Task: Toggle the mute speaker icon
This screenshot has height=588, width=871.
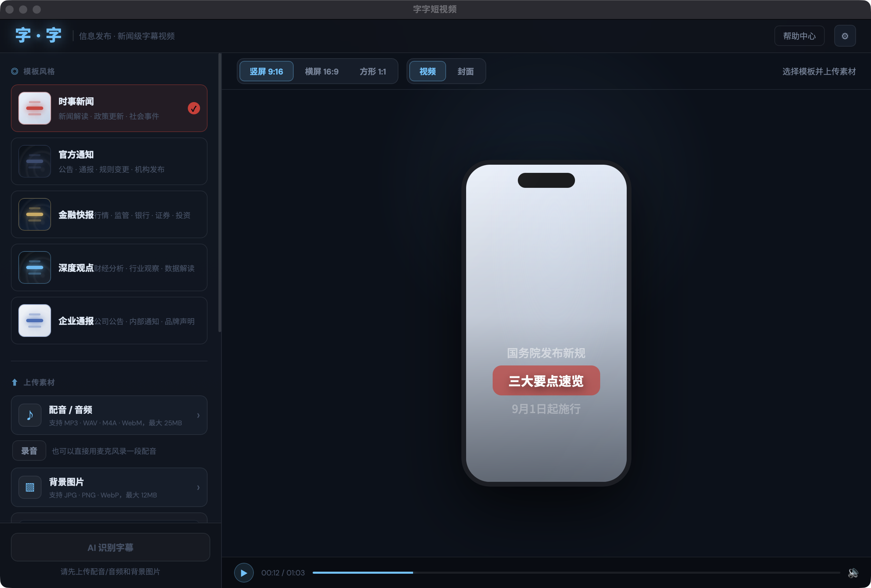Action: 853,573
